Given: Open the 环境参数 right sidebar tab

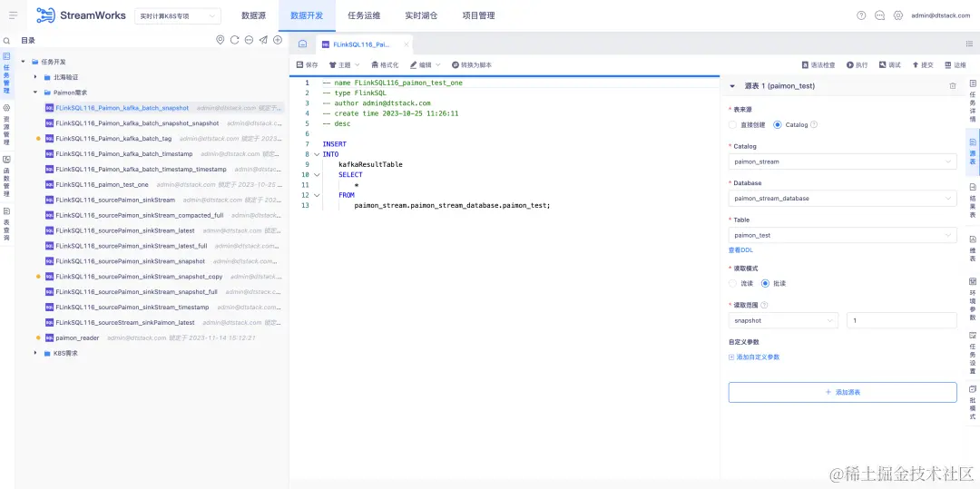Looking at the screenshot, I should (973, 298).
